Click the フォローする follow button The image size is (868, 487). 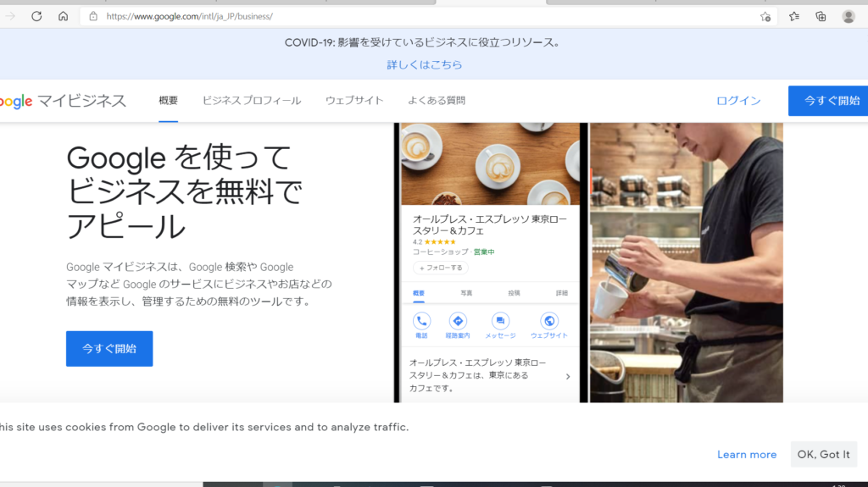441,268
